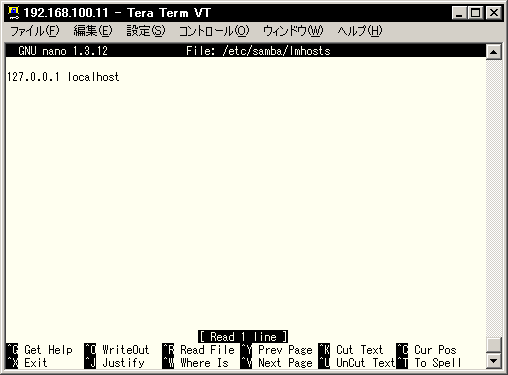Click the 'Read File' shortcut label
The height and width of the screenshot is (375, 508).
(x=207, y=350)
